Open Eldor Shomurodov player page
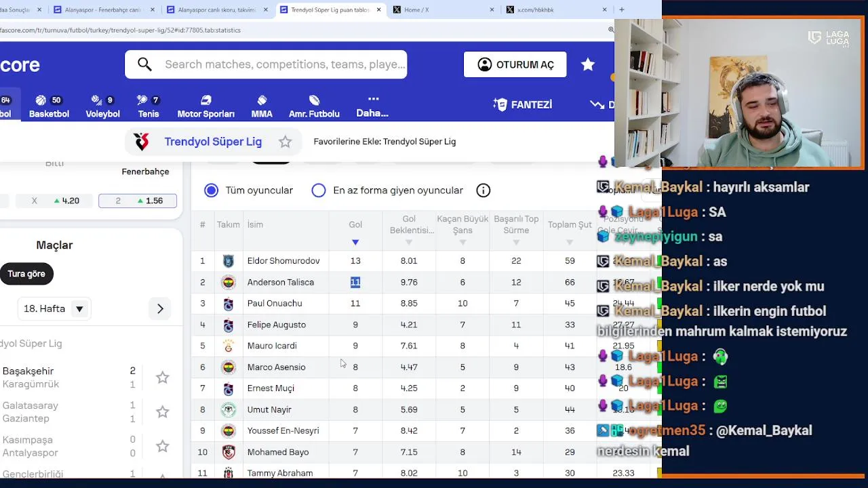 [x=283, y=261]
